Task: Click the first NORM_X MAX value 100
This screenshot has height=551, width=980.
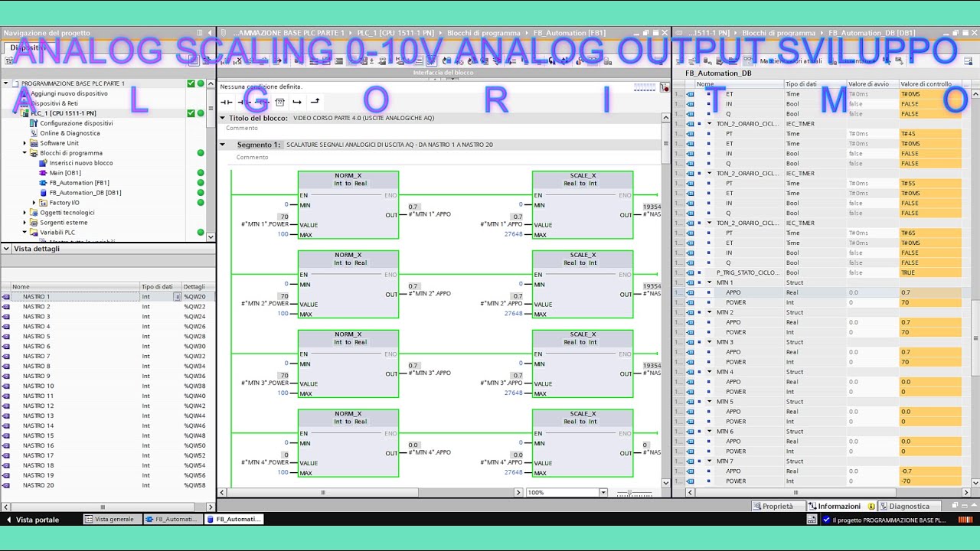Action: 283,234
